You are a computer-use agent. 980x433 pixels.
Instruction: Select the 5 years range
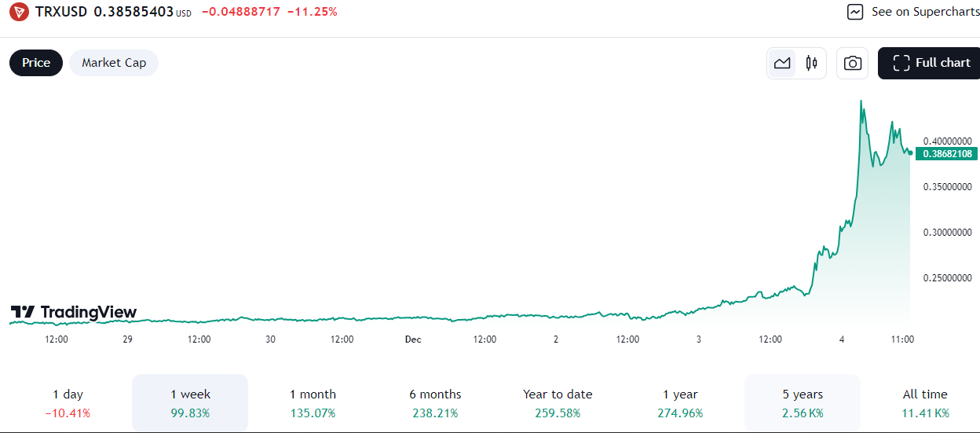(x=803, y=402)
